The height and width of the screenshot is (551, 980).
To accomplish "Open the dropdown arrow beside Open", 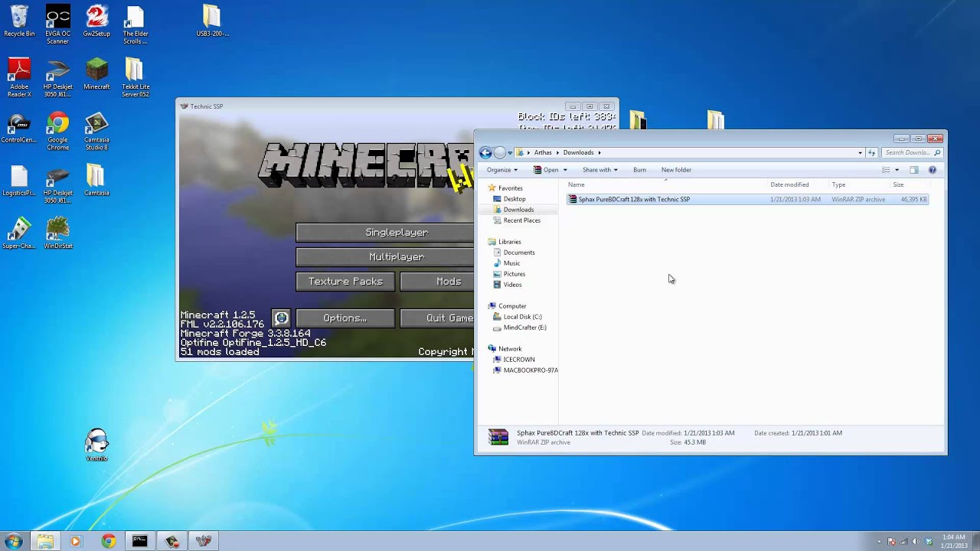I will (x=565, y=170).
